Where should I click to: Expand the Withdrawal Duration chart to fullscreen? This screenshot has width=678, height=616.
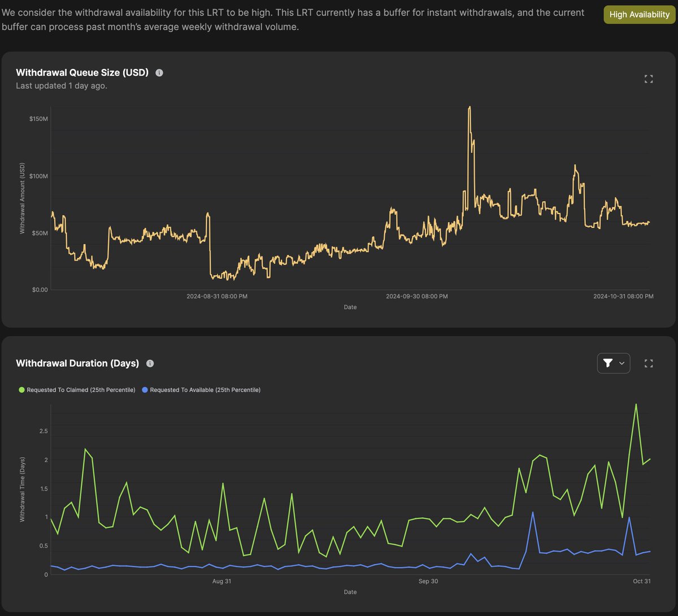649,363
